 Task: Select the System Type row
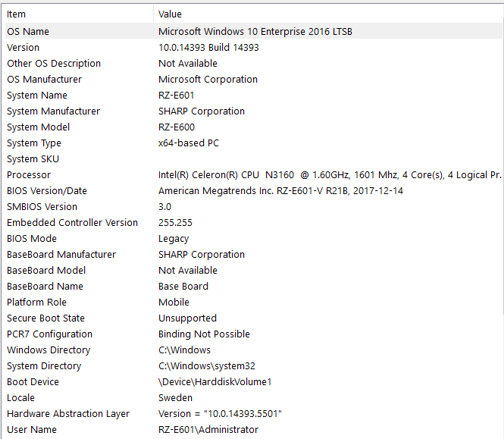(34, 143)
